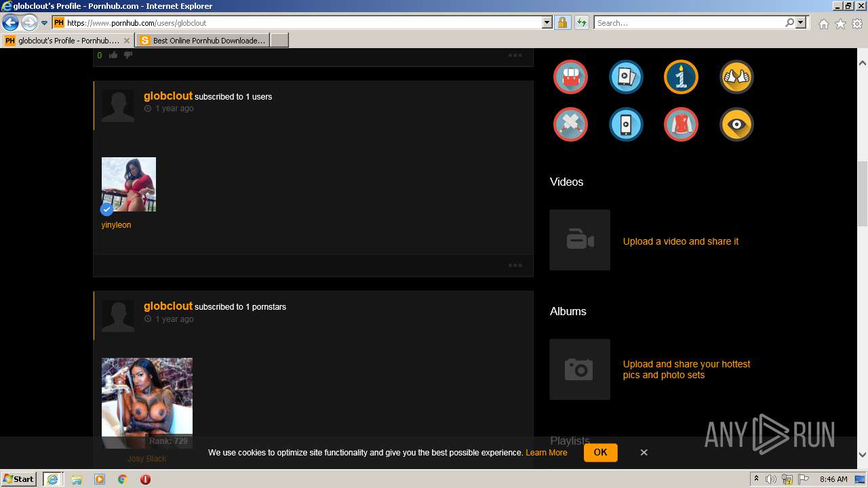Open the browser home page icon

(x=823, y=24)
